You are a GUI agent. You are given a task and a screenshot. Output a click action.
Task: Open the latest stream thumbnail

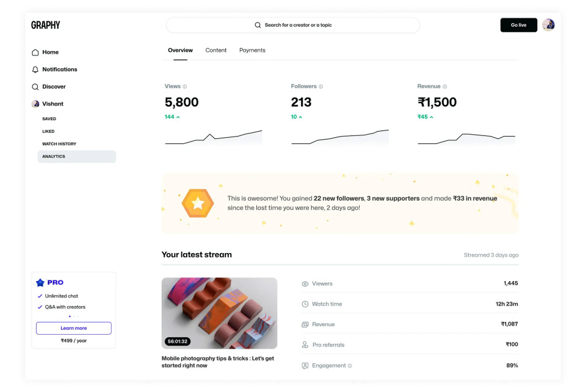click(219, 313)
